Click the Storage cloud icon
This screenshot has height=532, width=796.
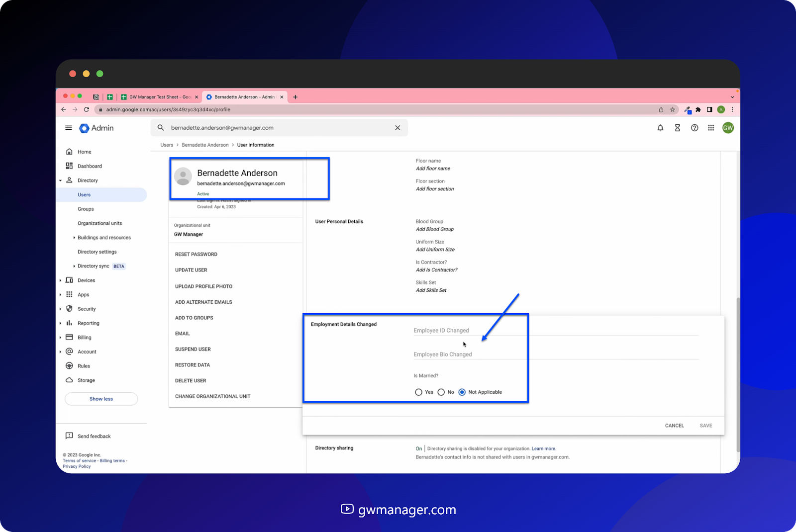[69, 380]
